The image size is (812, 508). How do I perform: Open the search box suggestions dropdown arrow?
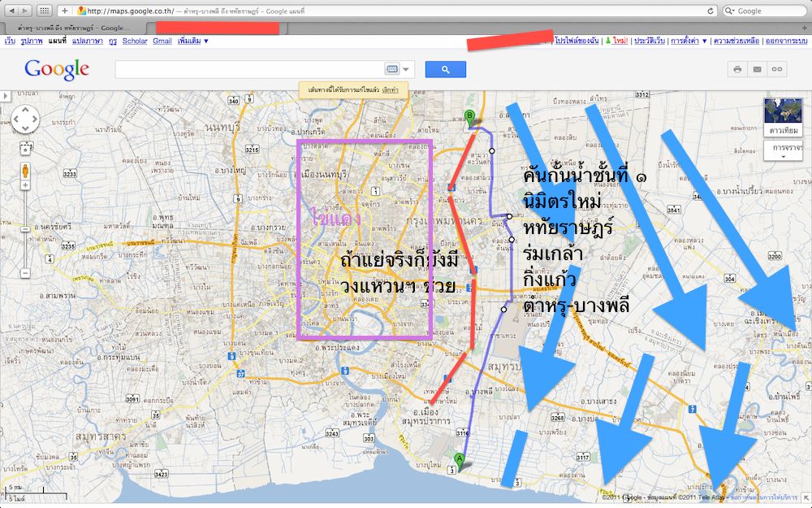(406, 69)
